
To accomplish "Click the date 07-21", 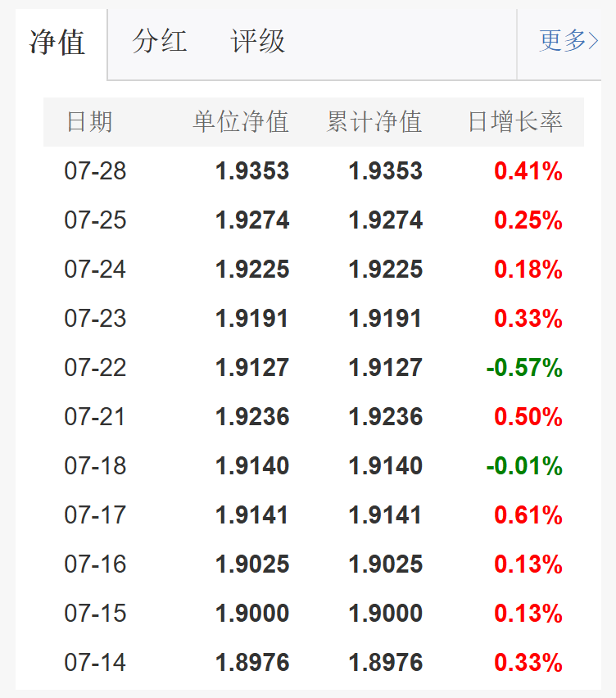I will coord(94,417).
